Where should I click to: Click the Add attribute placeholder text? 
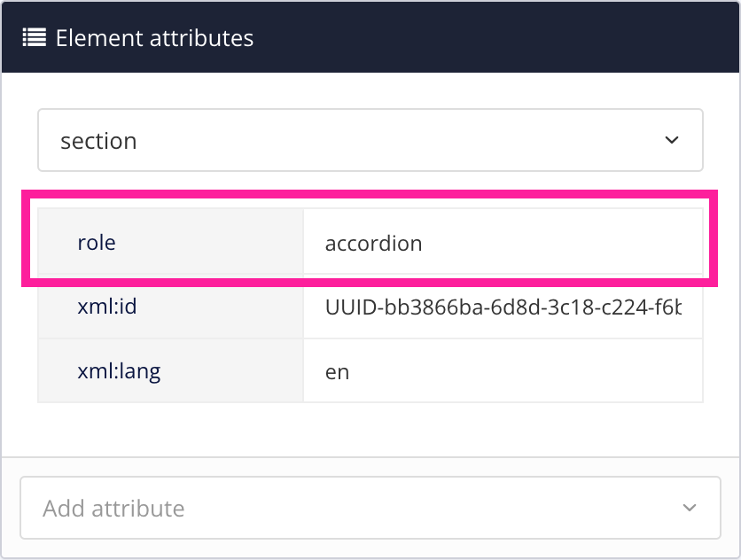[x=113, y=509]
